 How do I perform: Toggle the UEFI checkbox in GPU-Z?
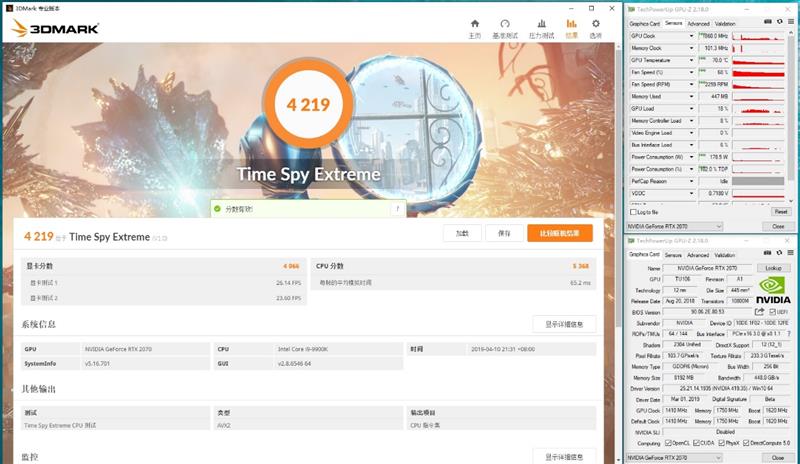pos(774,312)
